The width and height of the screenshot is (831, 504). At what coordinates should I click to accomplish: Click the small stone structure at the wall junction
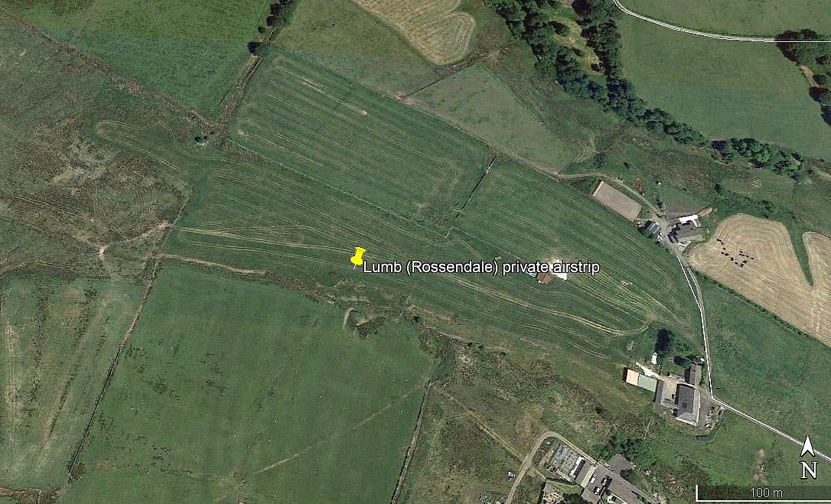click(201, 140)
